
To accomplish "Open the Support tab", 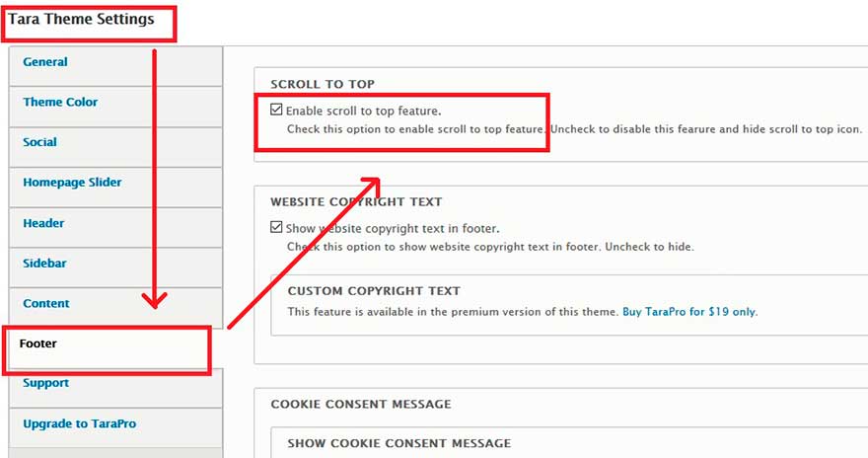I will (46, 383).
